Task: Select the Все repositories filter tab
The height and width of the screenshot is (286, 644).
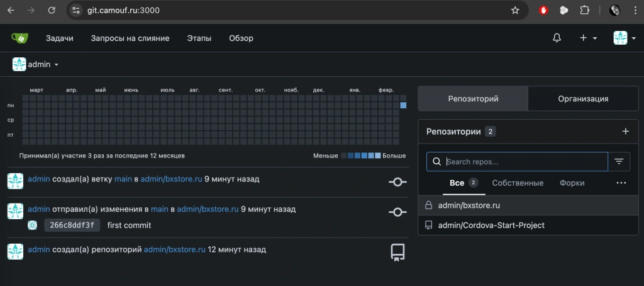Action: (464, 183)
